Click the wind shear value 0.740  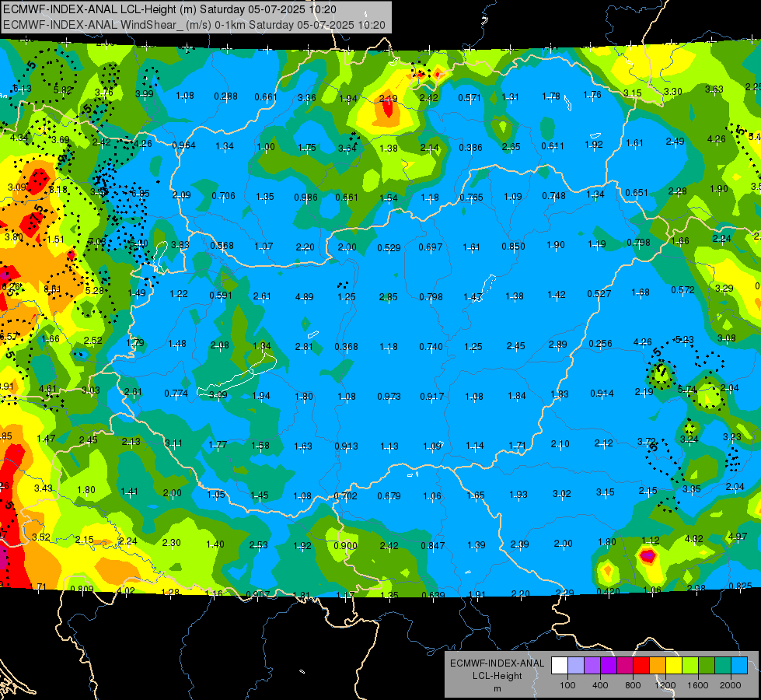click(x=431, y=346)
